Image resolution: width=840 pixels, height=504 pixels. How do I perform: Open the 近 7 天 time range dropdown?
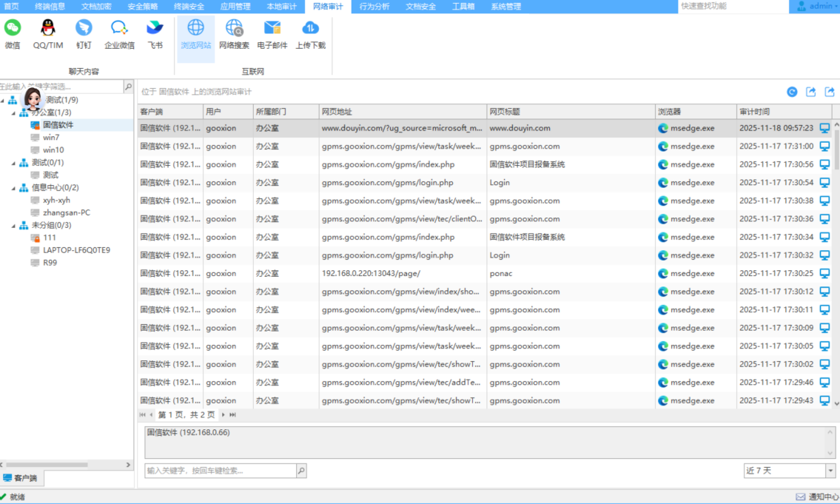pyautogui.click(x=830, y=471)
